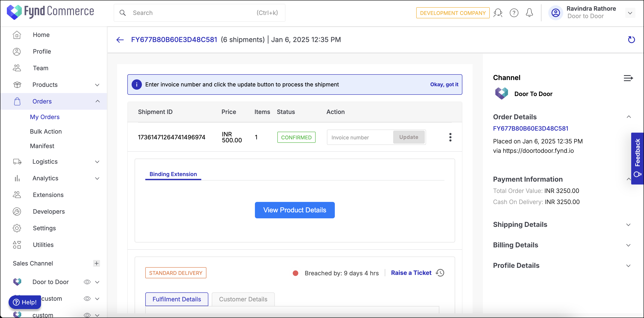This screenshot has width=644, height=318.
Task: Click the Profile icon in sidebar
Action: (17, 51)
